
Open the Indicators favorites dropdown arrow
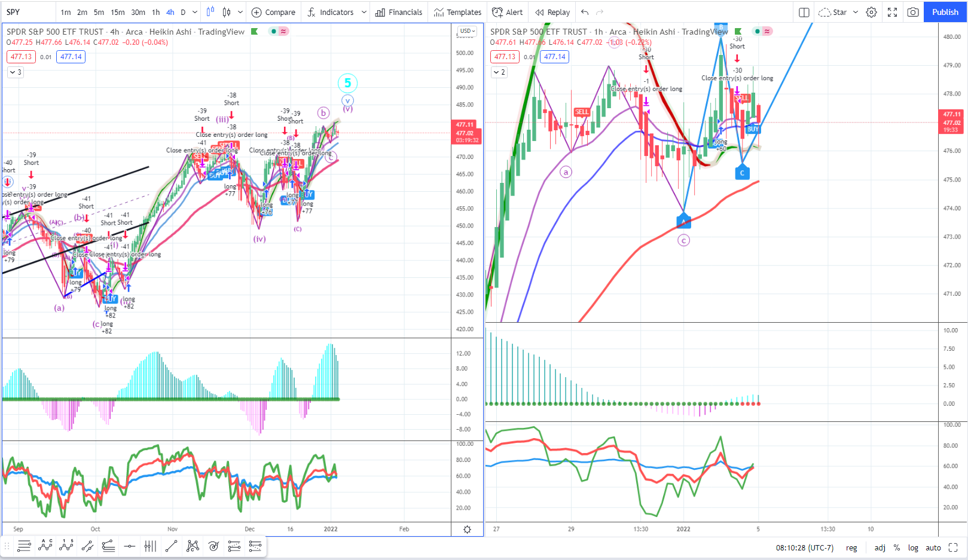click(364, 12)
